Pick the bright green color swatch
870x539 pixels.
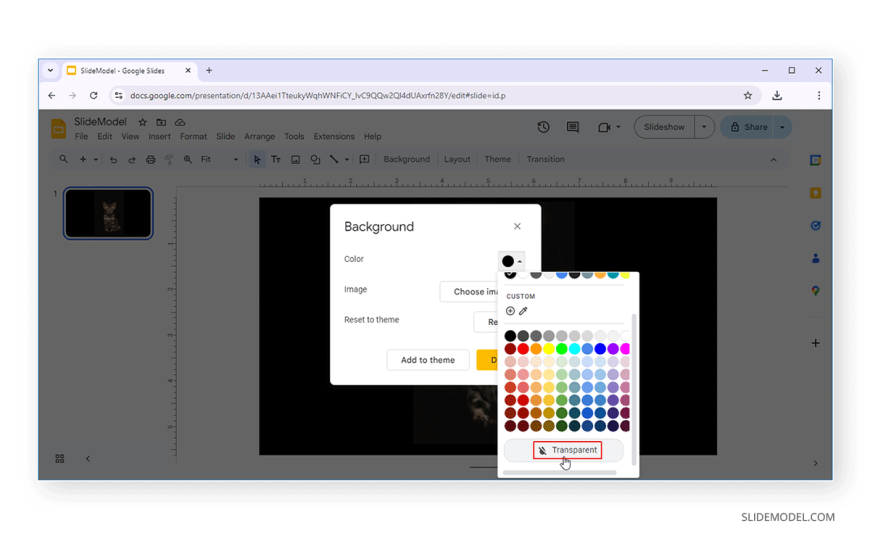click(562, 349)
